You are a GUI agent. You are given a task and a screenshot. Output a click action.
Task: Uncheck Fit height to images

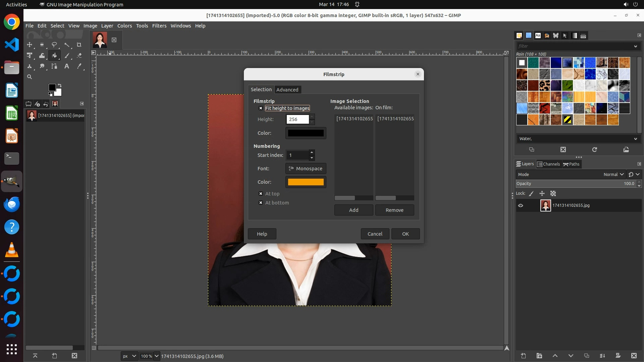[x=261, y=108]
